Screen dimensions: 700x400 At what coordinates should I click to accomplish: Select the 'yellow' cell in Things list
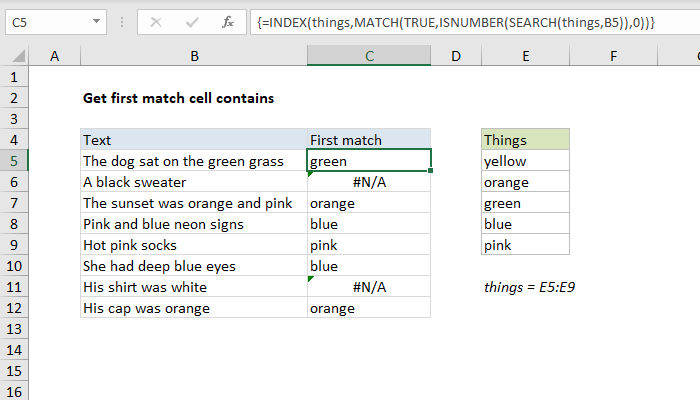(525, 161)
